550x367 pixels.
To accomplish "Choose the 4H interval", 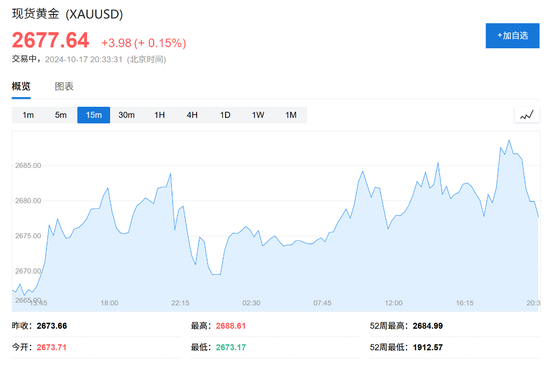I will click(192, 115).
